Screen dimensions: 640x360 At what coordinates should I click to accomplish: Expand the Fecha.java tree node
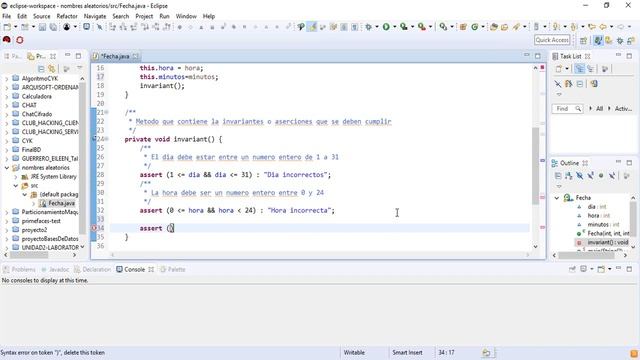pos(33,203)
